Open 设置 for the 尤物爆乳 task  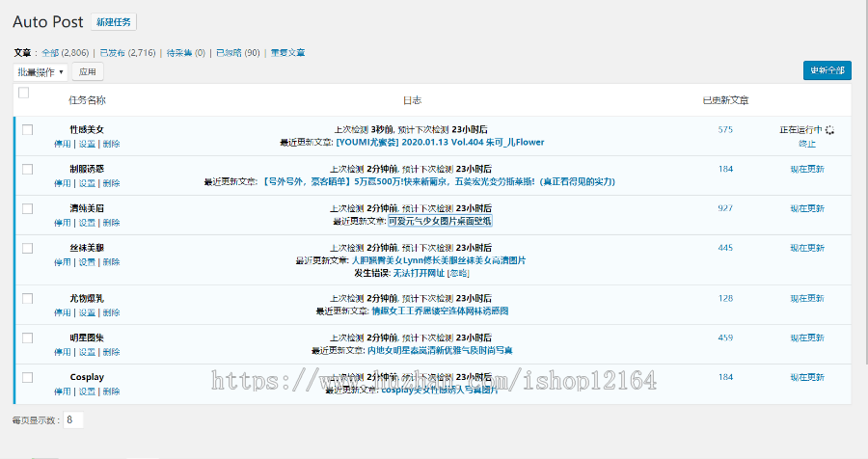coord(87,312)
